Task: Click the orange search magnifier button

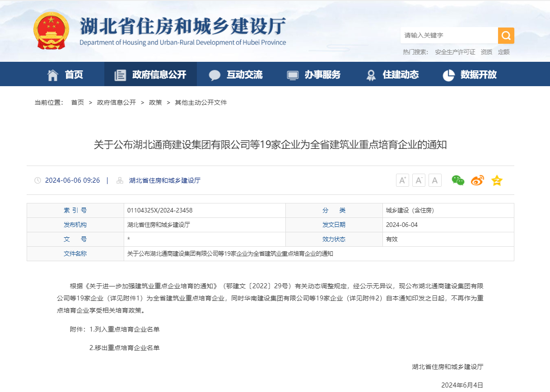Action: point(506,35)
